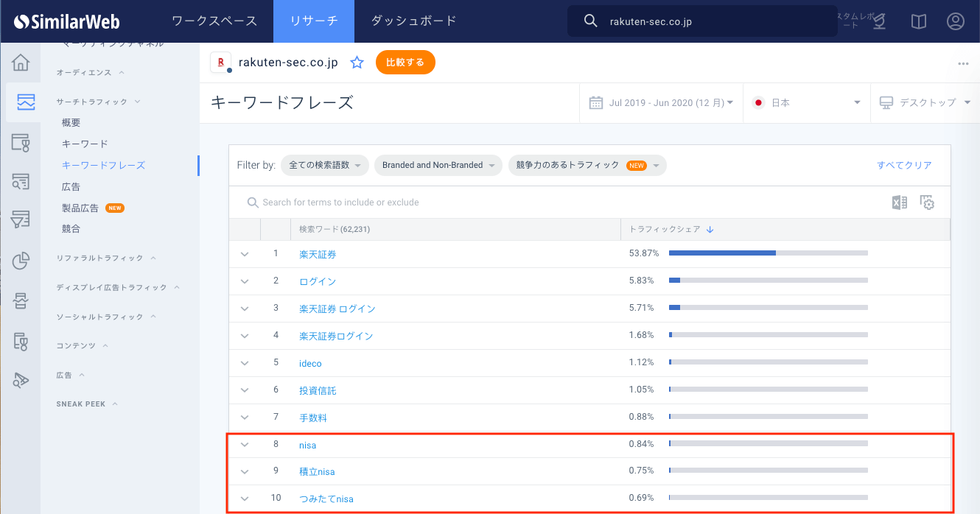This screenshot has width=980, height=514.
Task: Click the pie chart icon in sidebar
Action: coord(21,261)
